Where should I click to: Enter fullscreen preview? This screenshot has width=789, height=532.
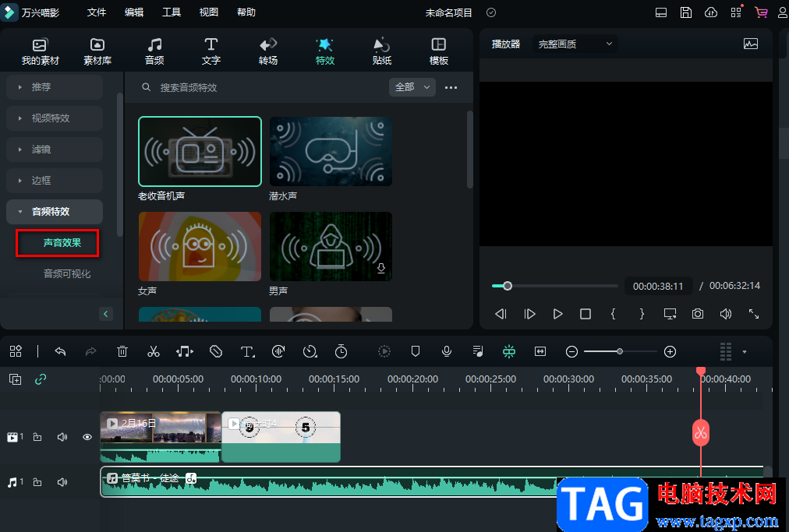(754, 314)
